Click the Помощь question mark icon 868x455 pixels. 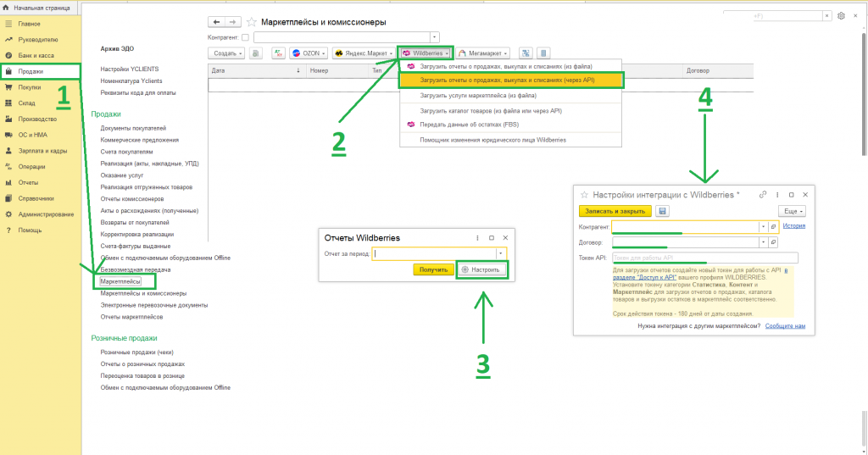pos(8,230)
